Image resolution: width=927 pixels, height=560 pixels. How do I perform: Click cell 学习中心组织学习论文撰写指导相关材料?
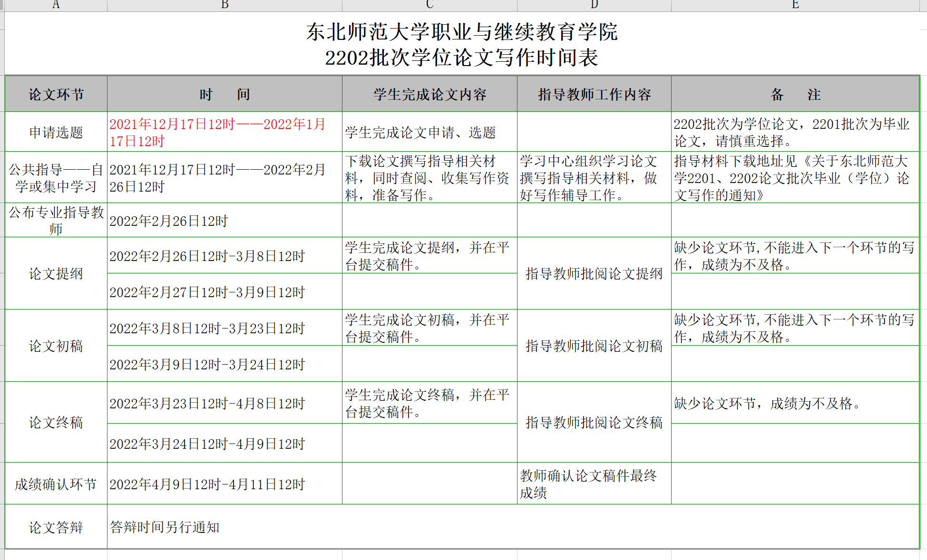[594, 177]
